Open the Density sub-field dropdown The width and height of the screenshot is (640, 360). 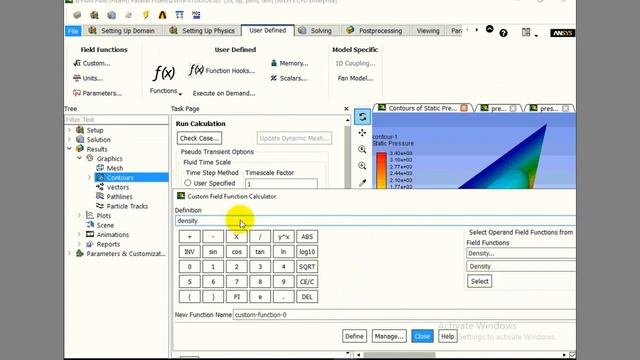(x=521, y=266)
